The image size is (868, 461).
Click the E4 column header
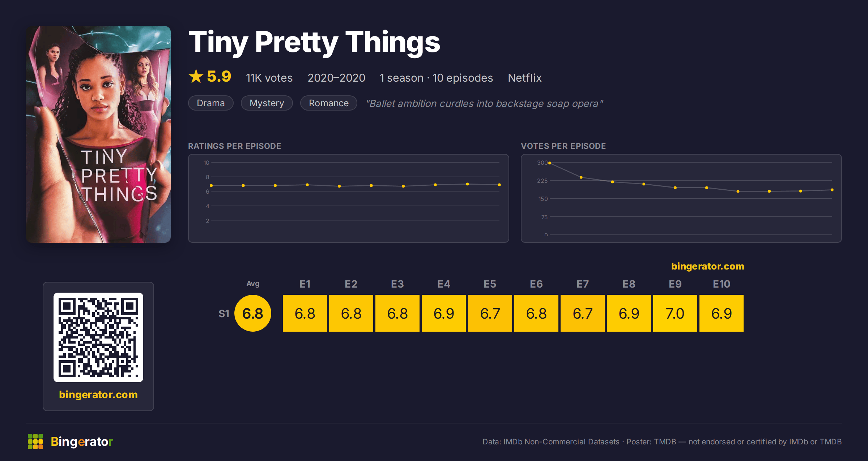444,284
